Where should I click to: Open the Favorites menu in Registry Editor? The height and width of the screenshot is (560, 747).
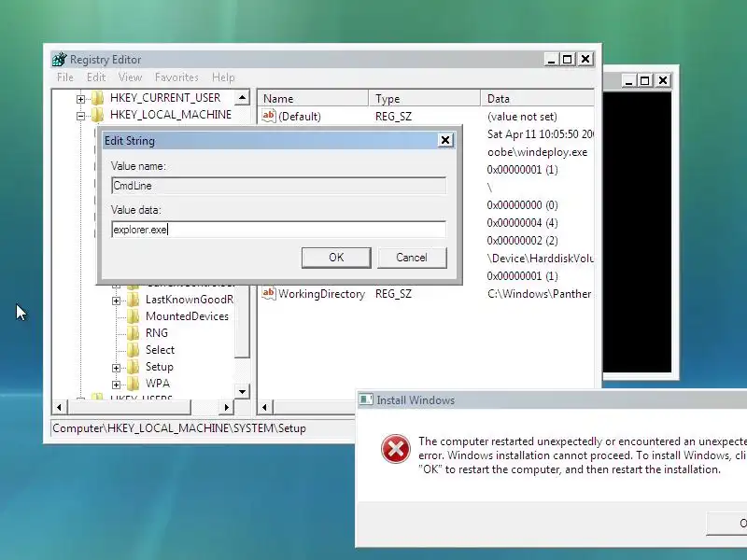[x=176, y=77]
